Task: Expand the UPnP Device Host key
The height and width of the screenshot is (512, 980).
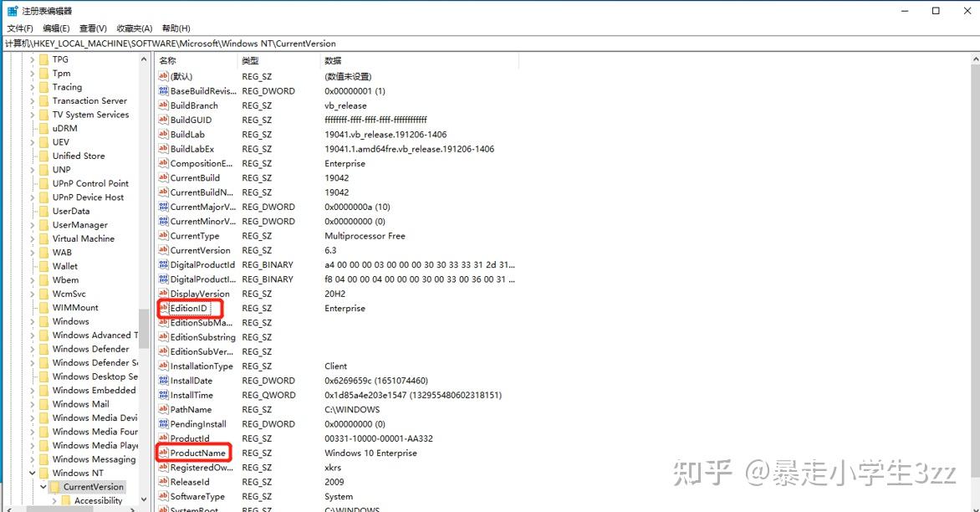Action: click(x=32, y=197)
